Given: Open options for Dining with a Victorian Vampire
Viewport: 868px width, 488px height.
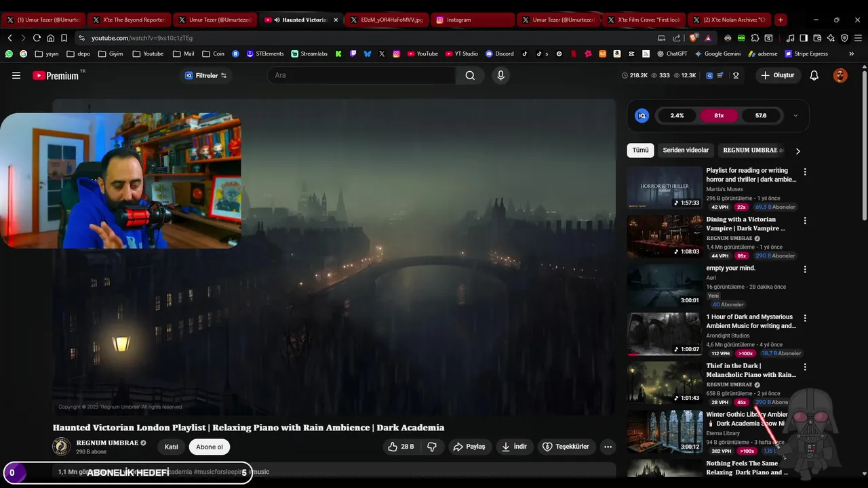Looking at the screenshot, I should coord(805,221).
